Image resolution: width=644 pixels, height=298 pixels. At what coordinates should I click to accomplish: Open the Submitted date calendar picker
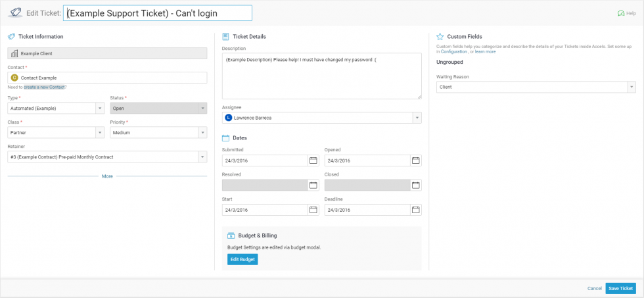313,161
